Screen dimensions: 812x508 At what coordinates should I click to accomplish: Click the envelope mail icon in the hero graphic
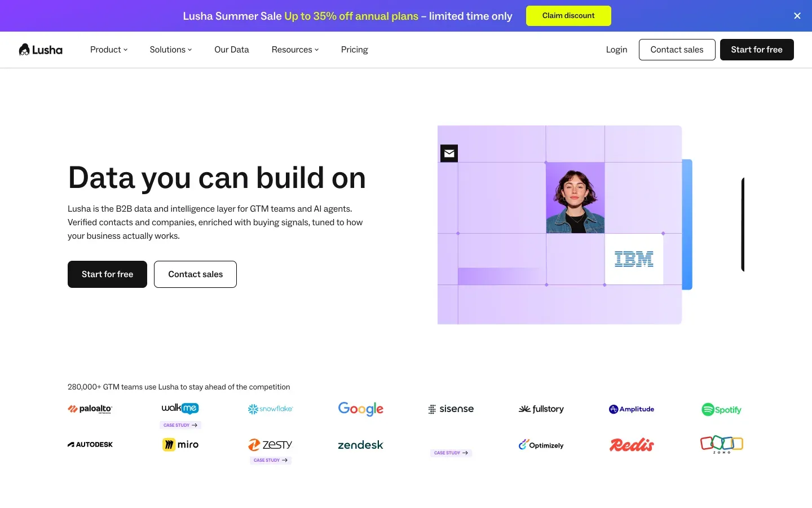click(449, 153)
